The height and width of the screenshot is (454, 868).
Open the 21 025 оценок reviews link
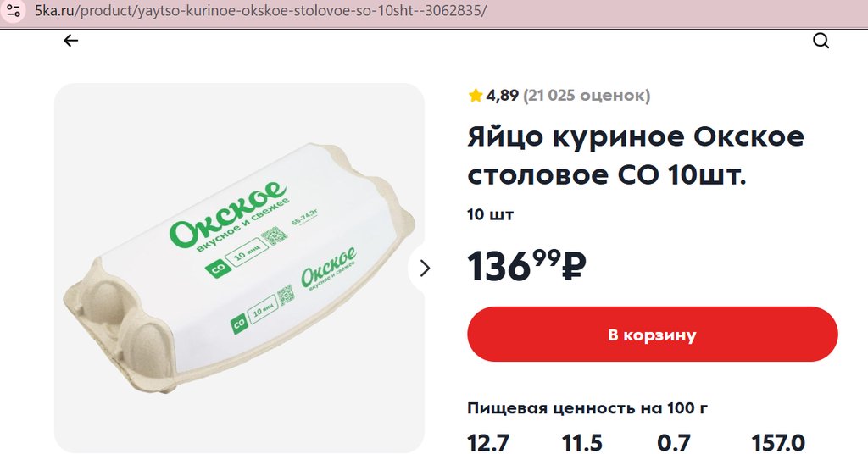(x=587, y=96)
